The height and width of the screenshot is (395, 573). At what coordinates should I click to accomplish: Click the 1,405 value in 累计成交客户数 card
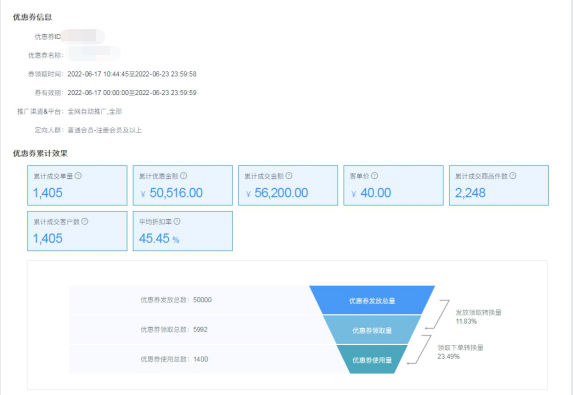tap(48, 238)
